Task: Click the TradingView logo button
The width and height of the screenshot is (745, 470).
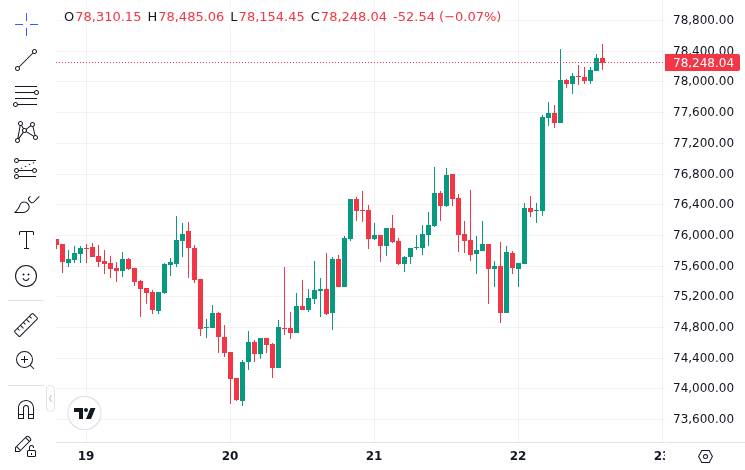Action: coord(85,413)
